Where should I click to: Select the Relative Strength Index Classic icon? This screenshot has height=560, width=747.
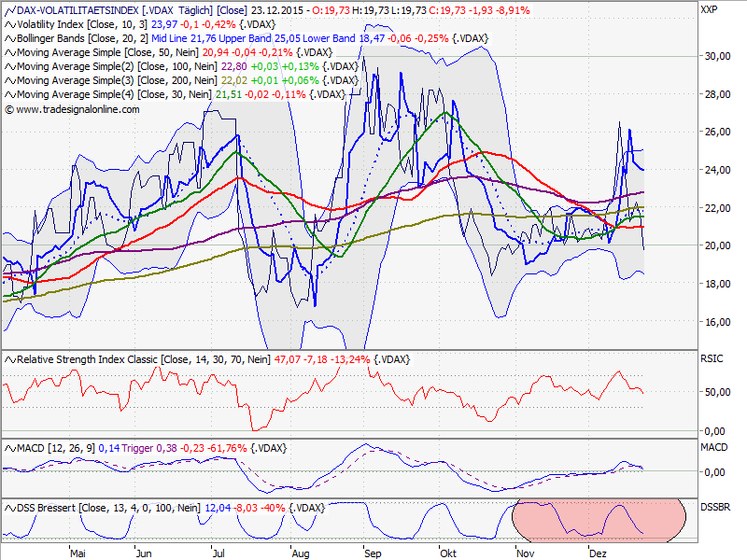point(8,359)
